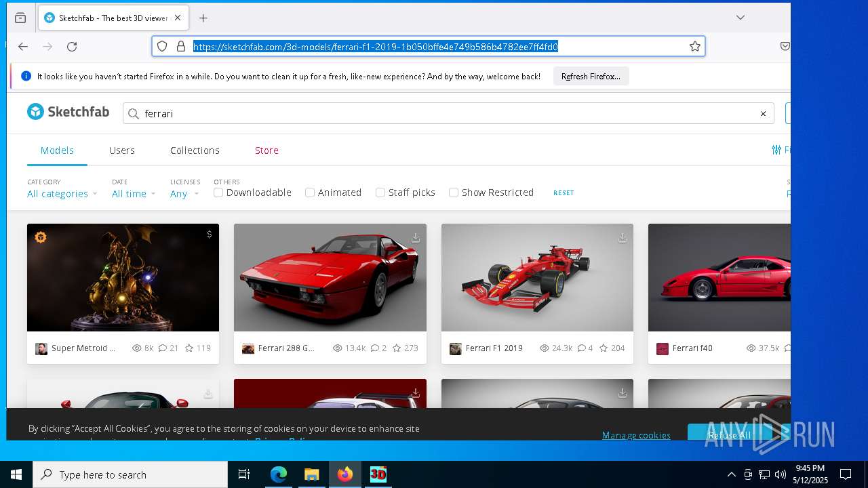
Task: List all tabs dropdown arrow
Action: (741, 18)
